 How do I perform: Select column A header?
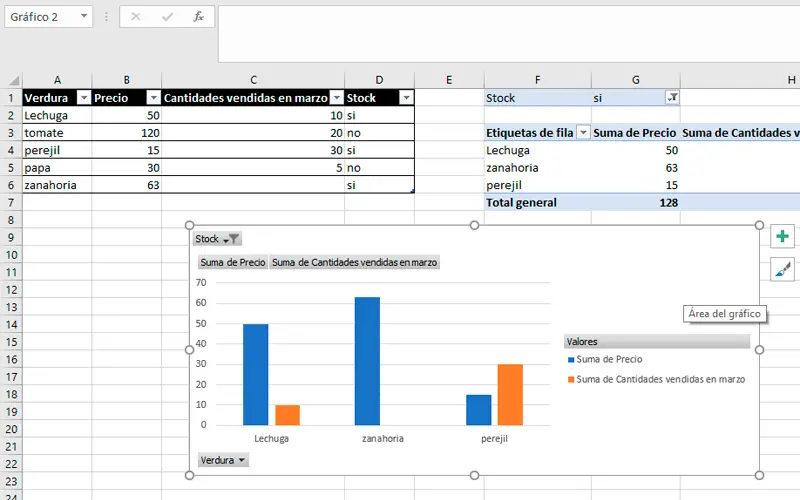coord(57,80)
